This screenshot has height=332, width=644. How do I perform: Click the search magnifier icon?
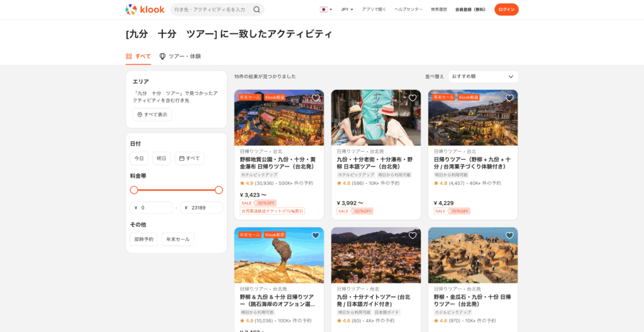click(257, 9)
